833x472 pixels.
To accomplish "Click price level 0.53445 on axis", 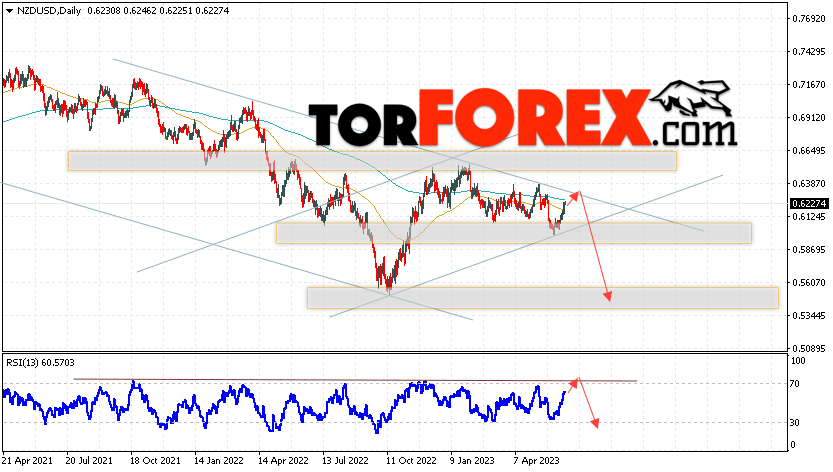I will pos(809,316).
